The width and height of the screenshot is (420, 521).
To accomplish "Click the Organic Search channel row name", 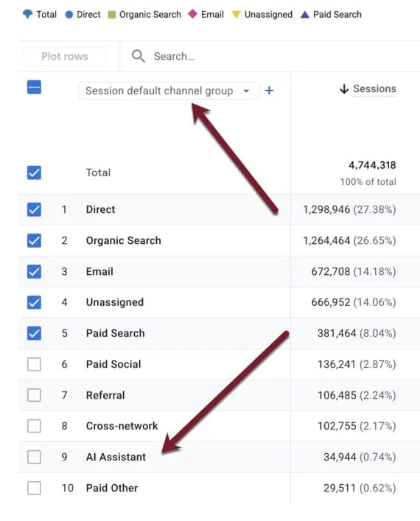I will tap(123, 240).
